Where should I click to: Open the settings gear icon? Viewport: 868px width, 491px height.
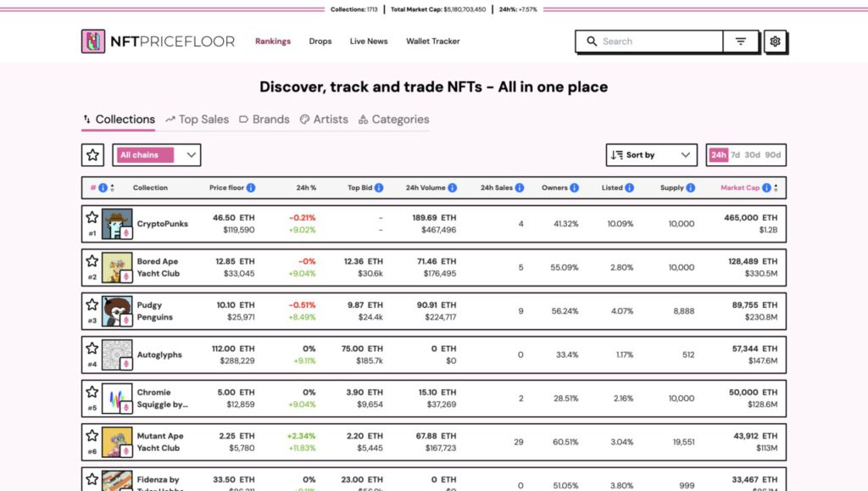tap(775, 42)
